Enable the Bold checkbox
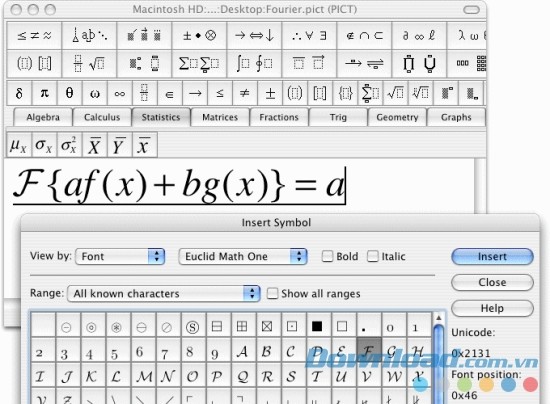550x404 pixels. pos(327,256)
